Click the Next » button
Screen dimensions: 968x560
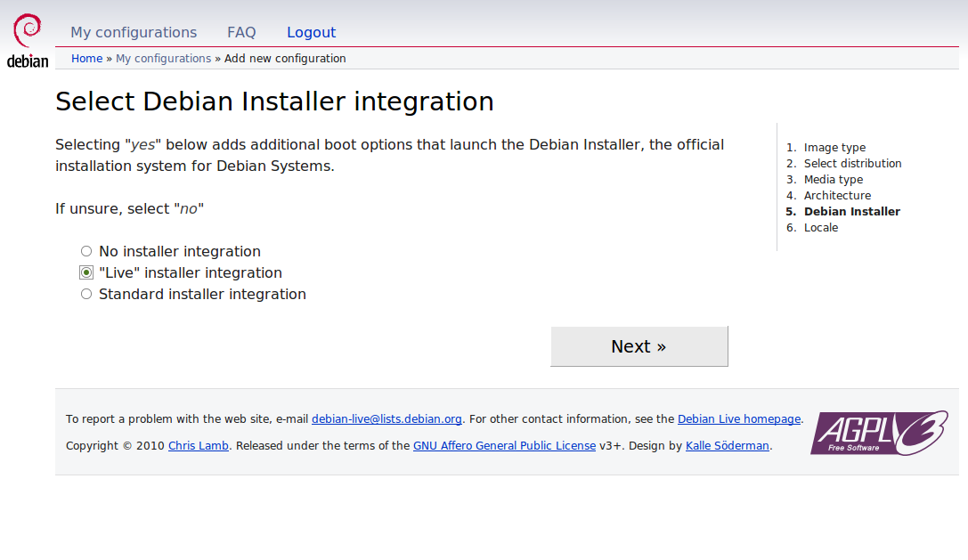tap(639, 346)
